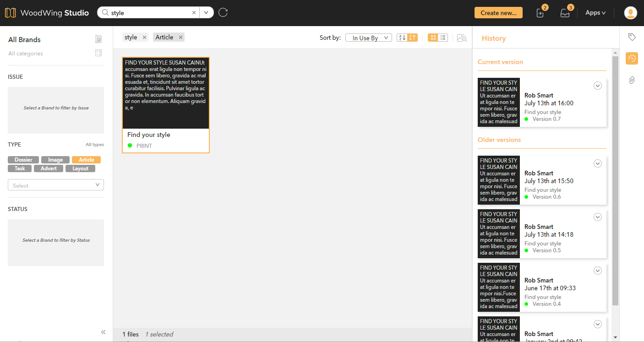Click the Find your style article title
Viewport: 644px width, 342px height.
pyautogui.click(x=149, y=135)
